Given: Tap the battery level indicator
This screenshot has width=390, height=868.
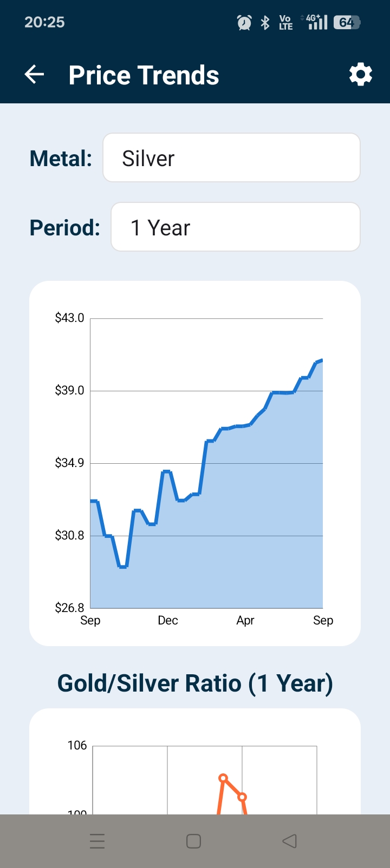Looking at the screenshot, I should coord(347,22).
